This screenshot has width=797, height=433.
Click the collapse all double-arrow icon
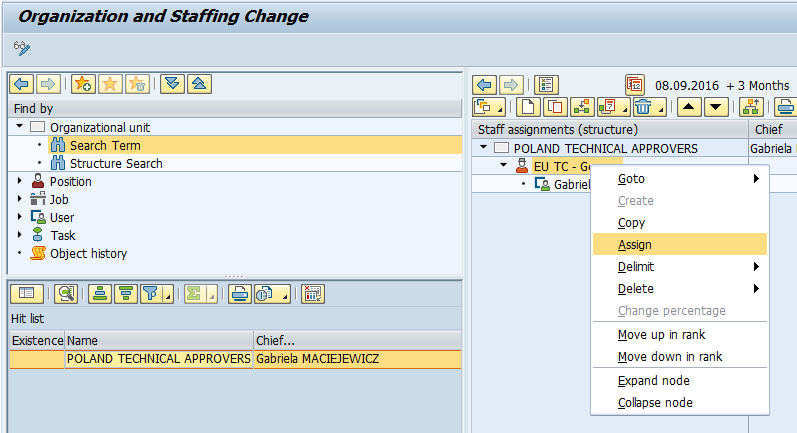pyautogui.click(x=199, y=84)
